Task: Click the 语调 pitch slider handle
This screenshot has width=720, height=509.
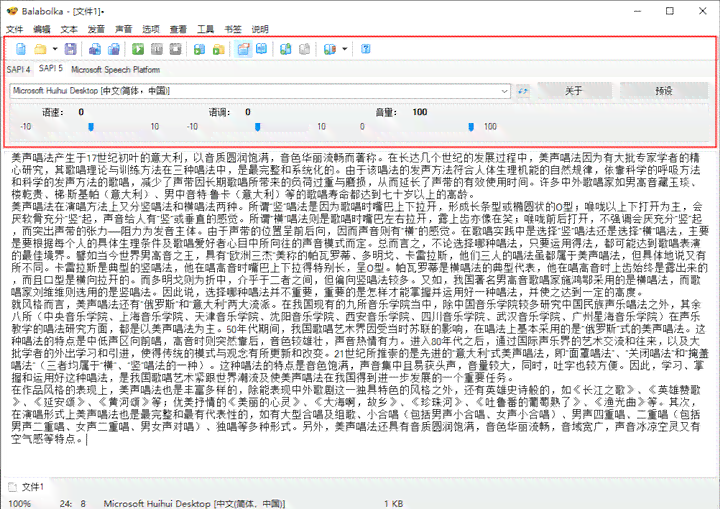Action: pos(258,127)
